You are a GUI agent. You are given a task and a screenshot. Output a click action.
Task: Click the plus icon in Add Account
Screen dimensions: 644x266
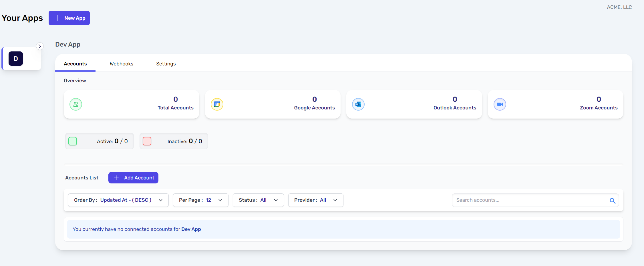[x=116, y=178]
